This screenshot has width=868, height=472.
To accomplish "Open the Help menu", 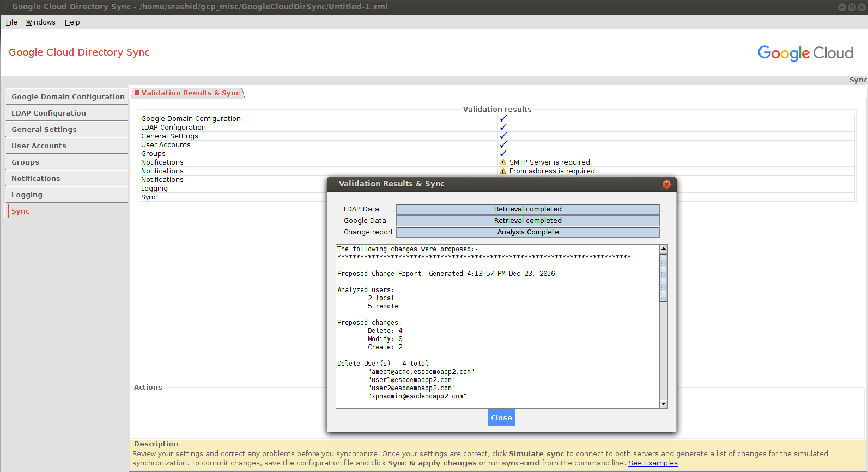I will coord(72,22).
